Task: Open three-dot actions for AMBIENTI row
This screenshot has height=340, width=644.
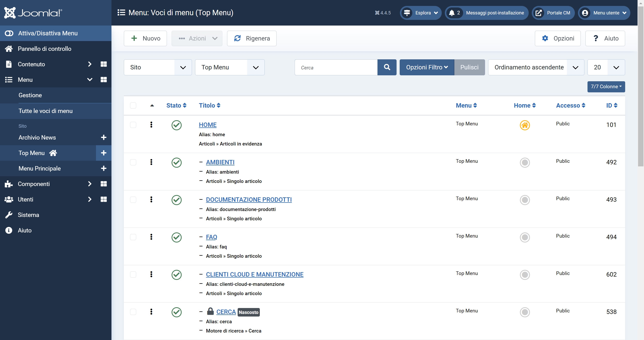Action: point(151,162)
